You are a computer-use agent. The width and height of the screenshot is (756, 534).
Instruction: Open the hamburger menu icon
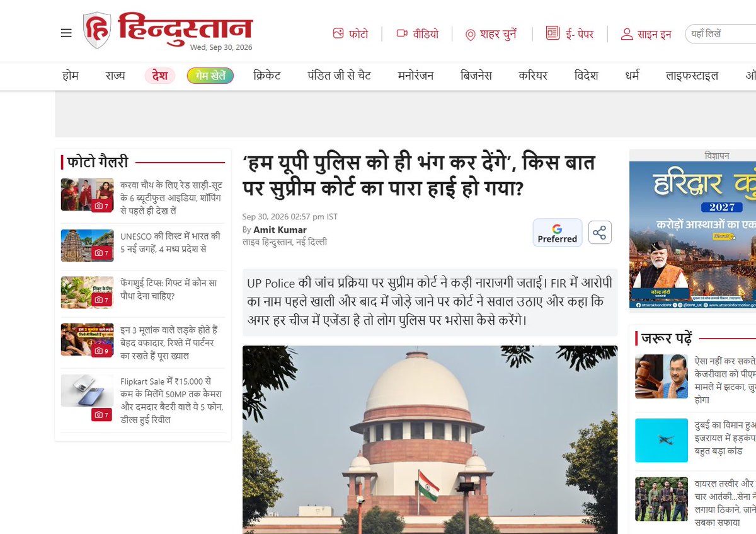[66, 33]
